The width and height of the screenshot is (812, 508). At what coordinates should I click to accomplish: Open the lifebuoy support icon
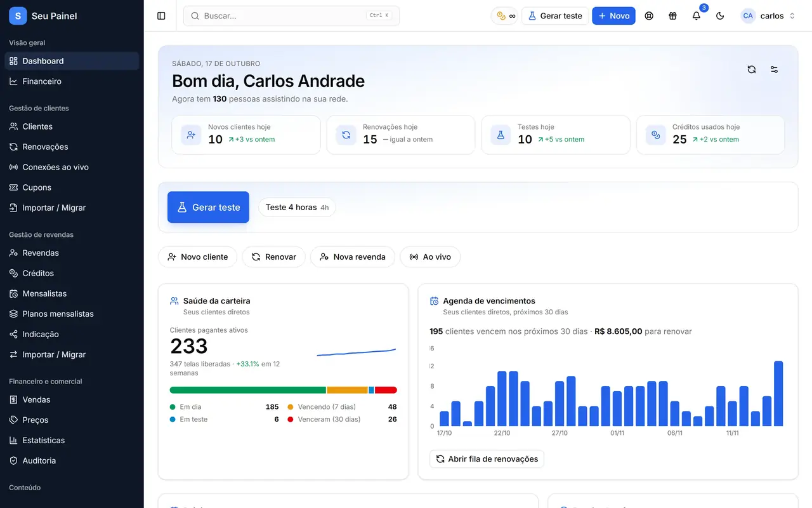tap(649, 16)
